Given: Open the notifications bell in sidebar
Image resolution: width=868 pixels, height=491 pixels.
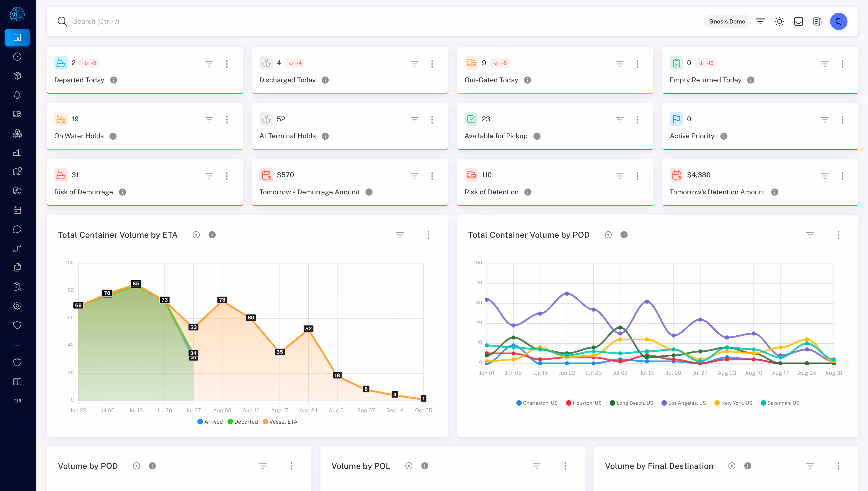Looking at the screenshot, I should click(17, 95).
